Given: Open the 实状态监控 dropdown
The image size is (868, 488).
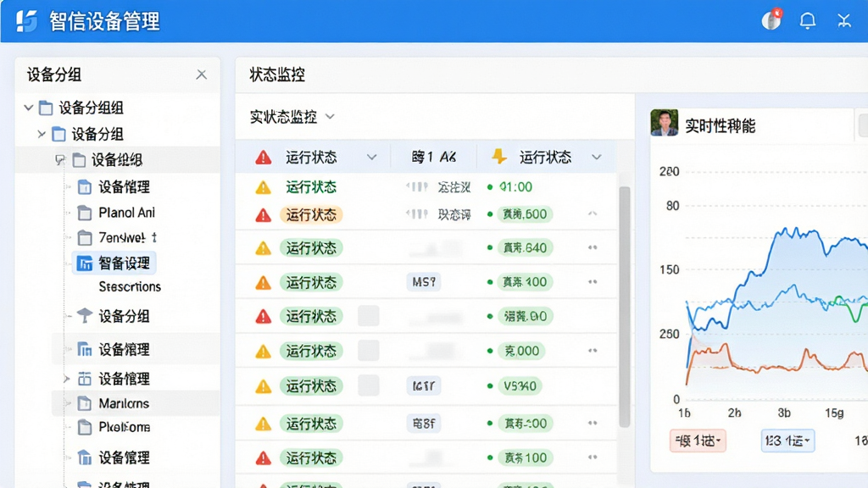Looking at the screenshot, I should coord(292,117).
